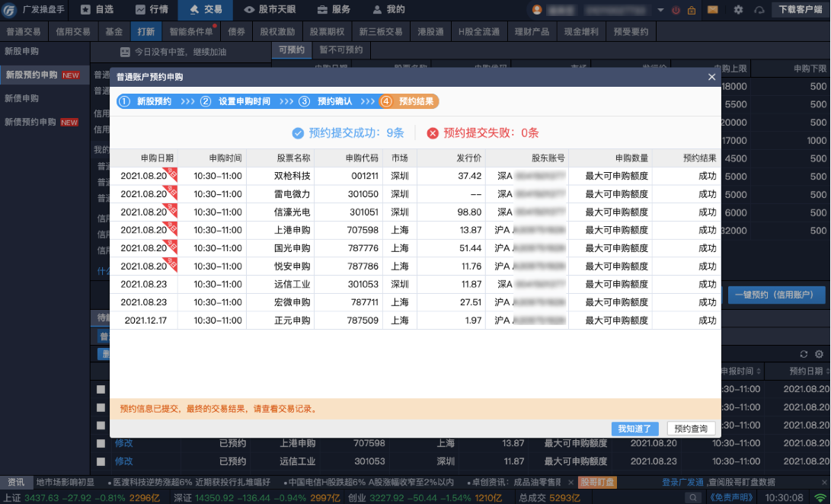Click the calendar icon beside 今日没有中签

(125, 52)
